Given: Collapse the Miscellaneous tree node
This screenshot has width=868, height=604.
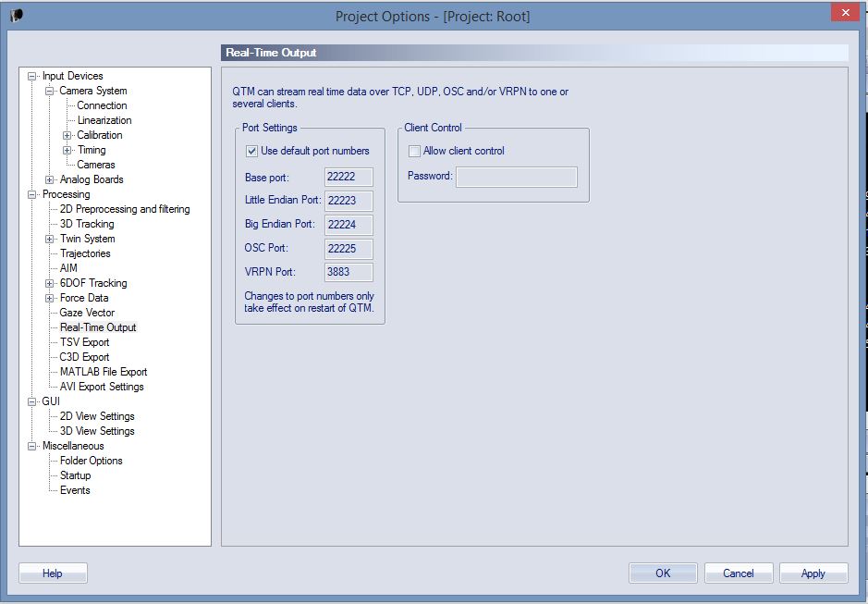Looking at the screenshot, I should coord(32,446).
